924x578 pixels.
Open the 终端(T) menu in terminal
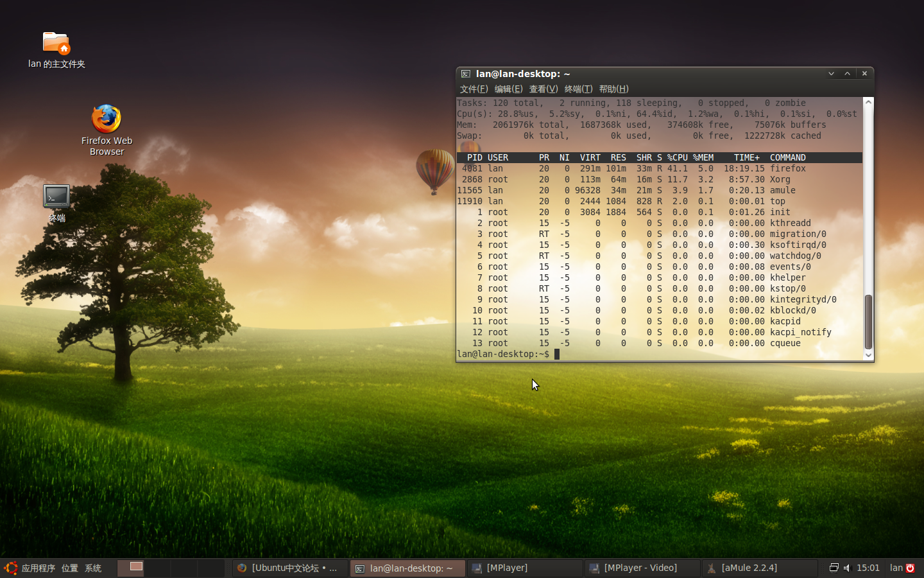tap(578, 89)
